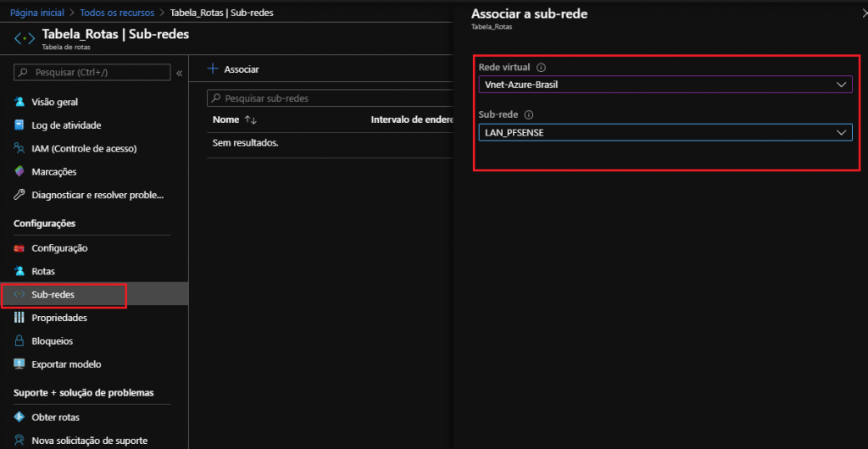Image resolution: width=868 pixels, height=449 pixels.
Task: Open Log de atividade from sidebar
Action: click(x=66, y=125)
